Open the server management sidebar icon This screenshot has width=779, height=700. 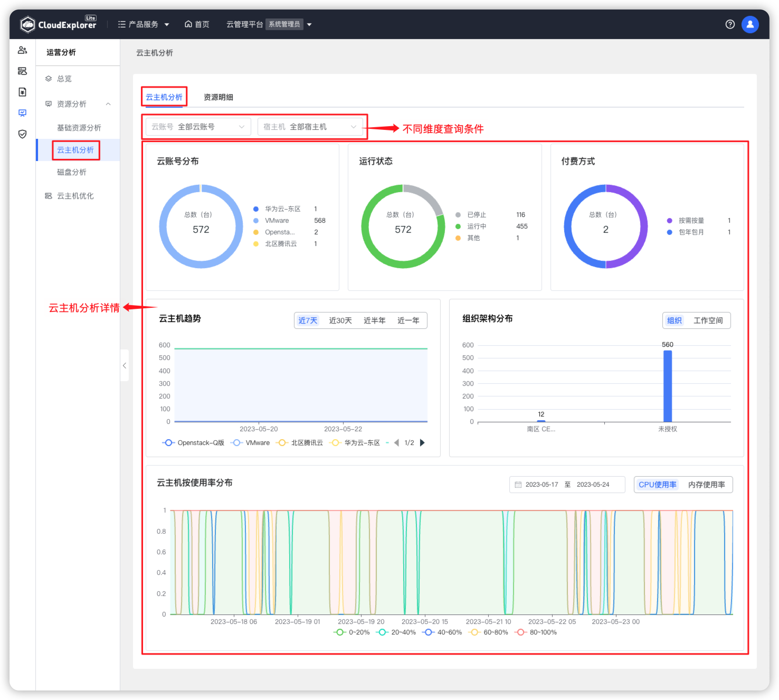[x=22, y=71]
